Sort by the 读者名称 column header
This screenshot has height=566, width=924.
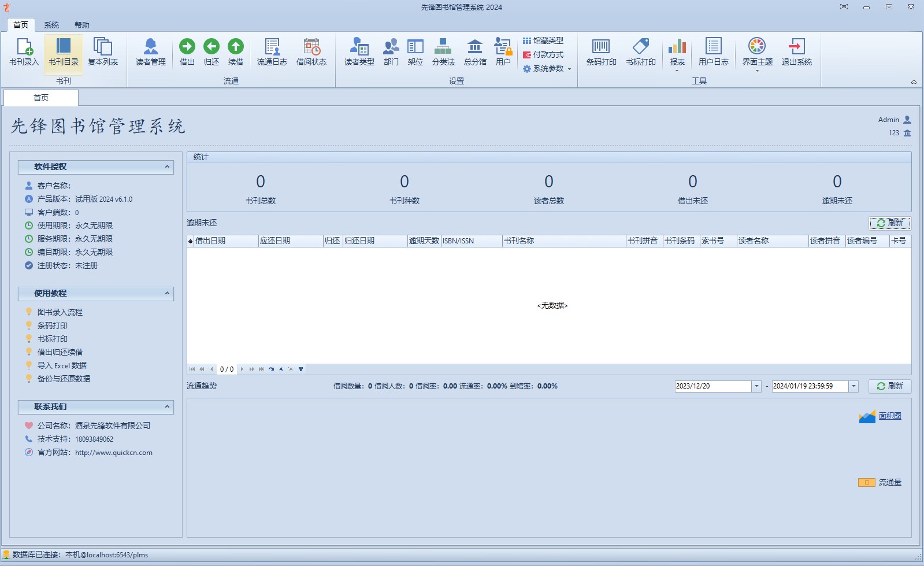tap(773, 241)
